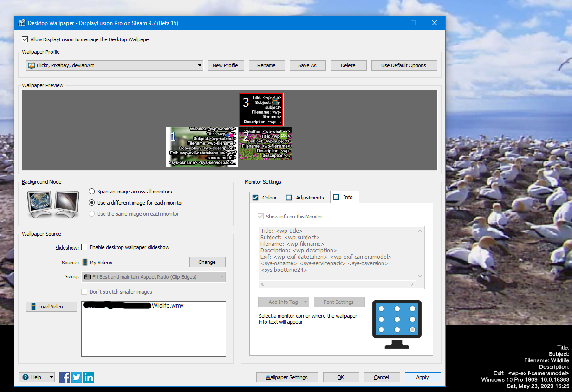572x392 pixels.
Task: Select monitor 1 thumbnail in Wallpaper Preview
Action: tap(201, 147)
